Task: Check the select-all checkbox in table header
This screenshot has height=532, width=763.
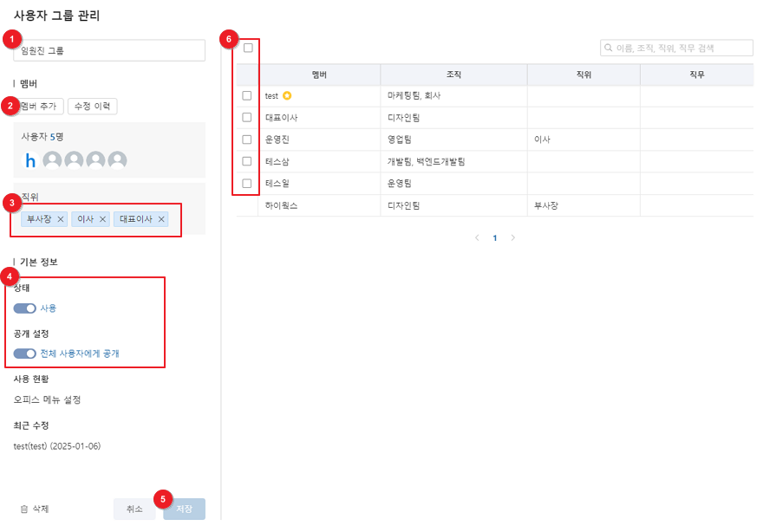Action: (x=248, y=48)
